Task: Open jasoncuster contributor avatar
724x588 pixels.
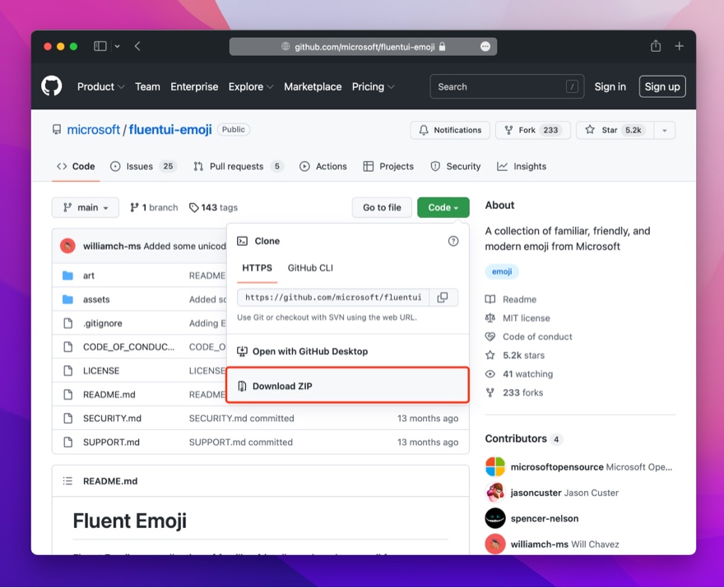Action: coord(495,493)
